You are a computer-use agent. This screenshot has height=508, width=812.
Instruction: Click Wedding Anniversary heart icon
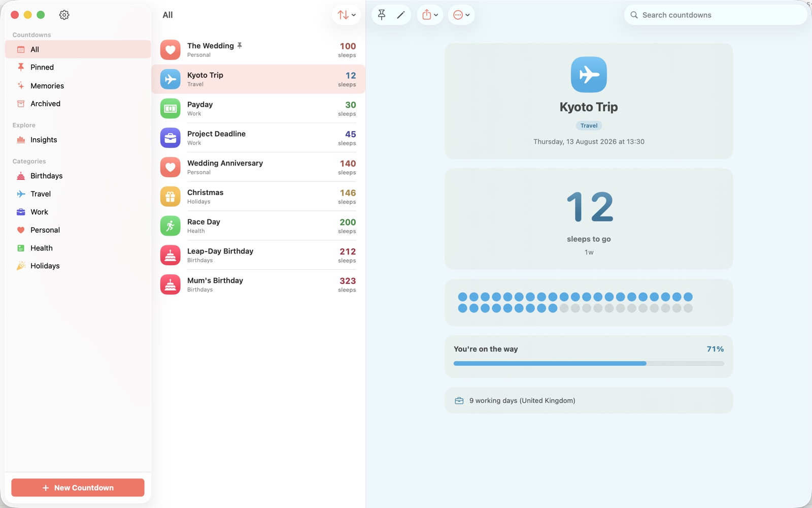coord(171,167)
